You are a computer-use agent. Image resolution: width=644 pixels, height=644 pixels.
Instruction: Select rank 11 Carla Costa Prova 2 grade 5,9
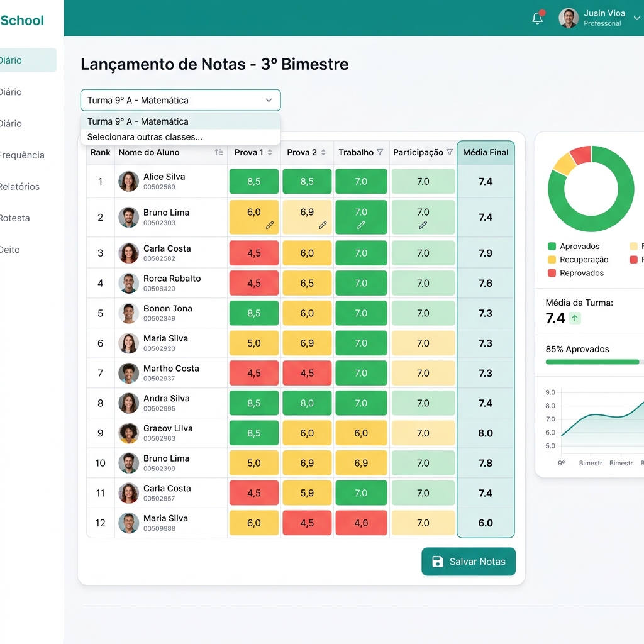pos(307,493)
